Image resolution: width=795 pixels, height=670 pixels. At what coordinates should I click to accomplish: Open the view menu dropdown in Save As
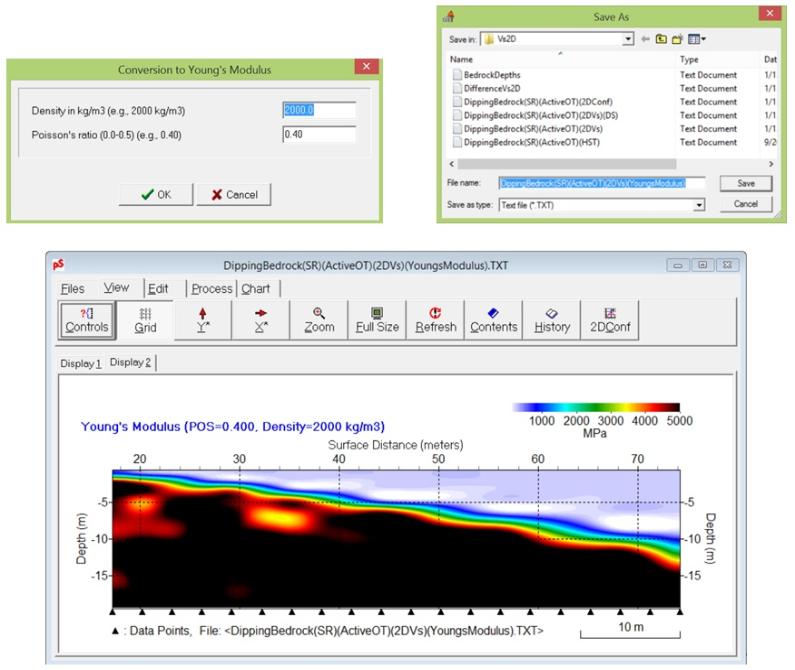[x=699, y=38]
